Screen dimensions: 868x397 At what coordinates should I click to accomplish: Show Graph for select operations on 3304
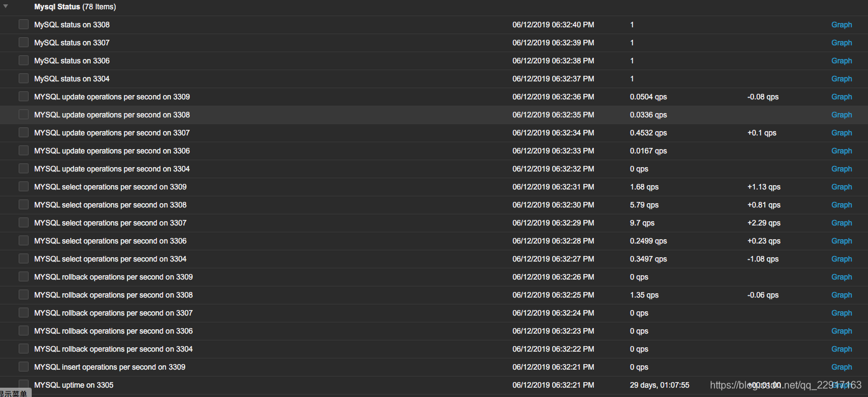coord(841,259)
